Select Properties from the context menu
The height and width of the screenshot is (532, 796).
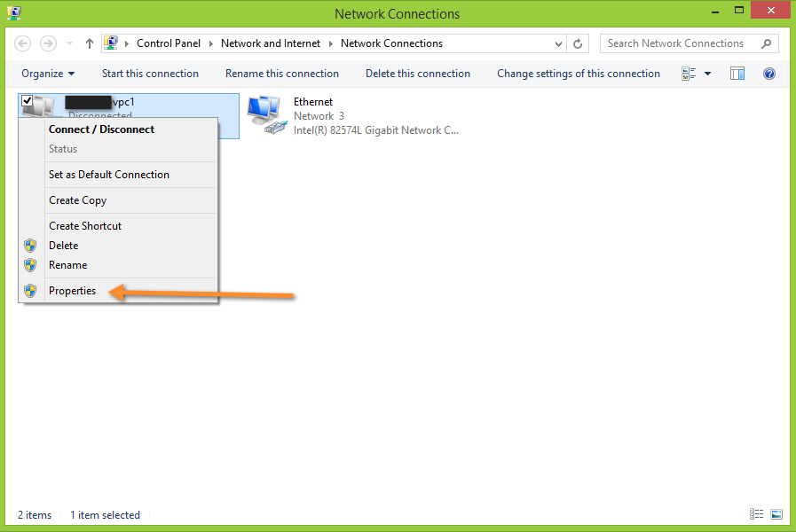coord(72,290)
